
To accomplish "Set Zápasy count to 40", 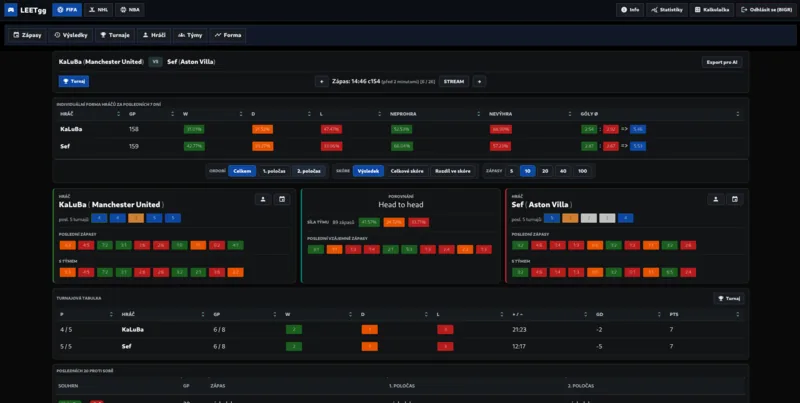I will [563, 171].
